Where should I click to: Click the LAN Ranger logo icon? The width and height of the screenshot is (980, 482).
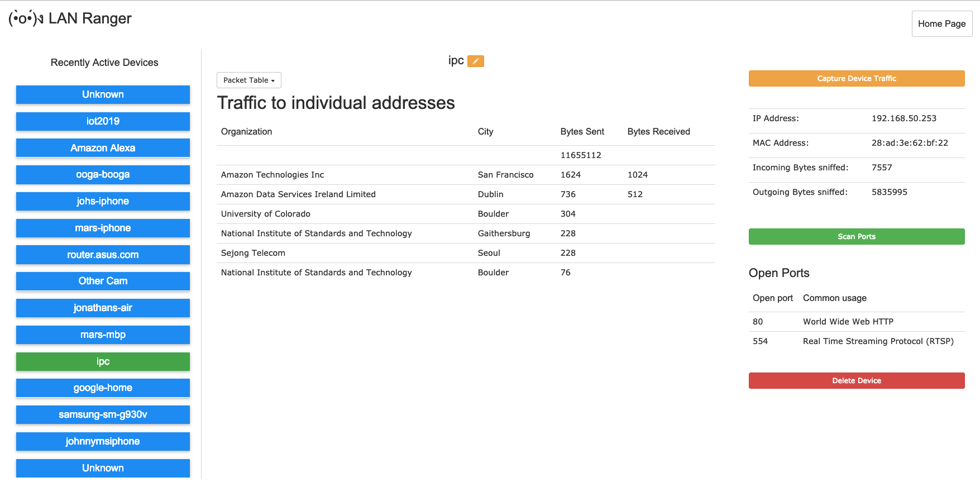coord(26,18)
